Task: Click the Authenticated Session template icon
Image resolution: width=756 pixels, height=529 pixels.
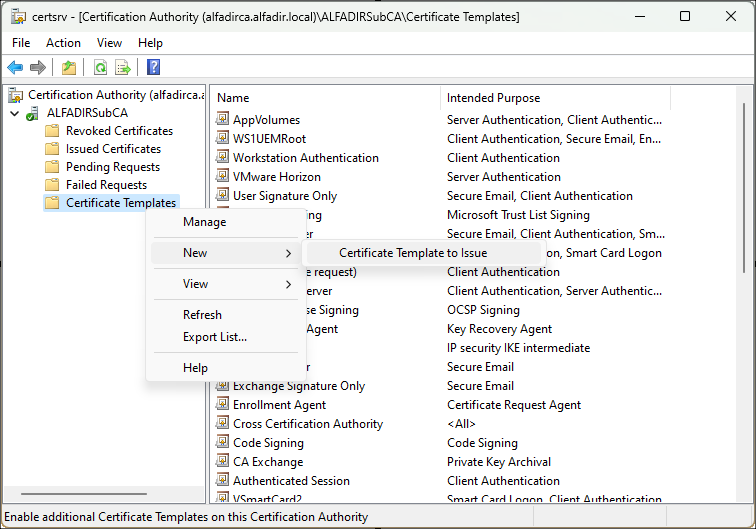Action: tap(222, 480)
